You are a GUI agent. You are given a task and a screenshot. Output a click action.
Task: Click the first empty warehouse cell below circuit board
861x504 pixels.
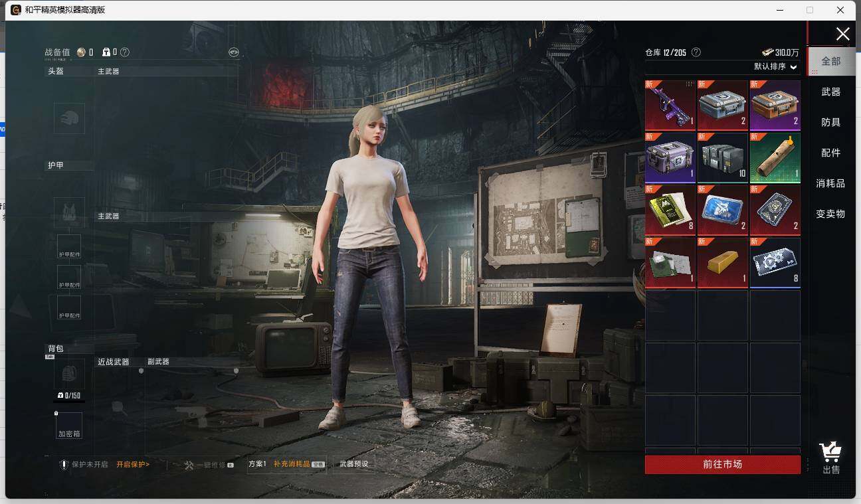[670, 315]
